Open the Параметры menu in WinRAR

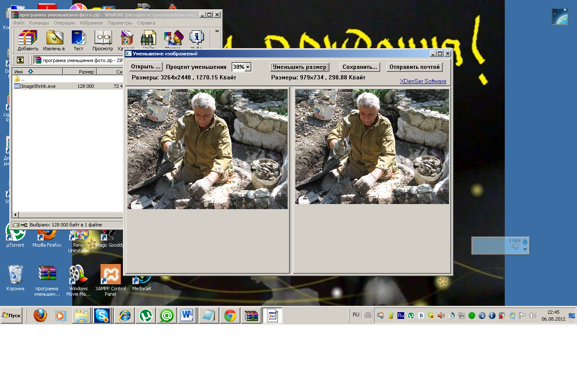coord(120,23)
